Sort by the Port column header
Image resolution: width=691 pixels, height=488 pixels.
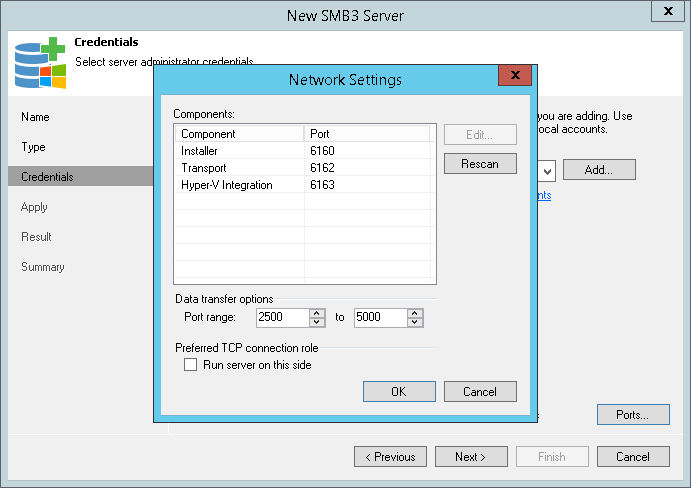366,133
